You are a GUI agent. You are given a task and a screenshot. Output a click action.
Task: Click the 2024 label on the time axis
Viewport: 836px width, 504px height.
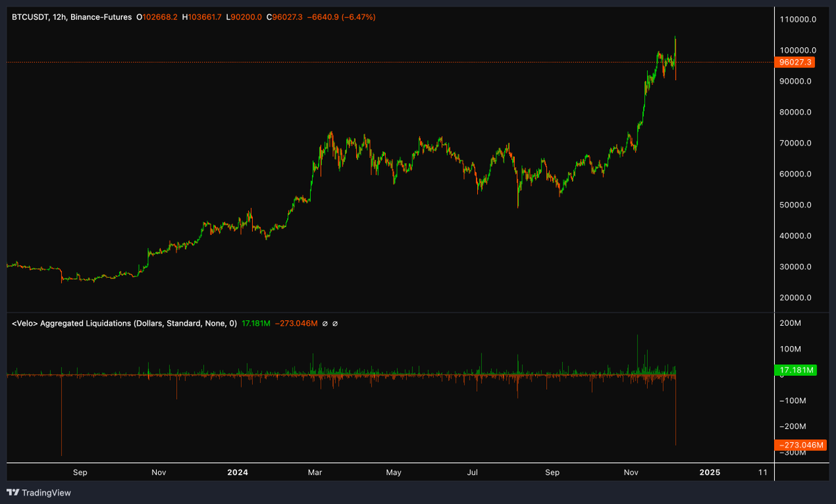238,473
